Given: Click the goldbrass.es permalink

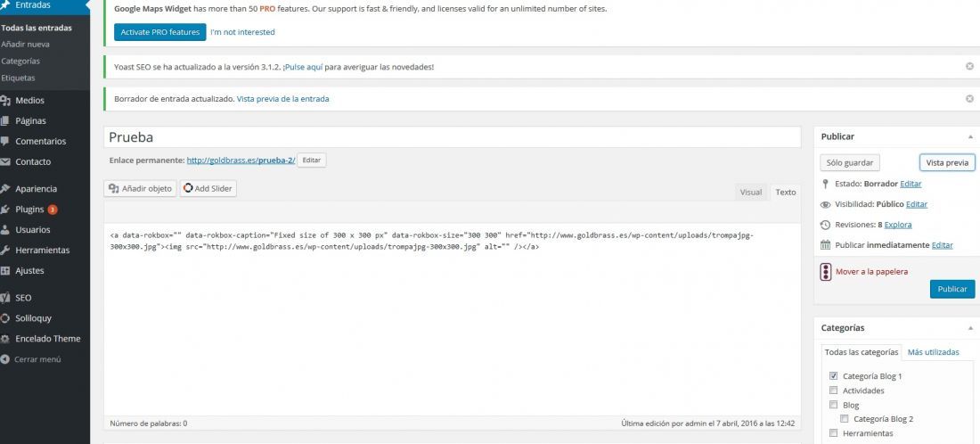Looking at the screenshot, I should point(241,160).
